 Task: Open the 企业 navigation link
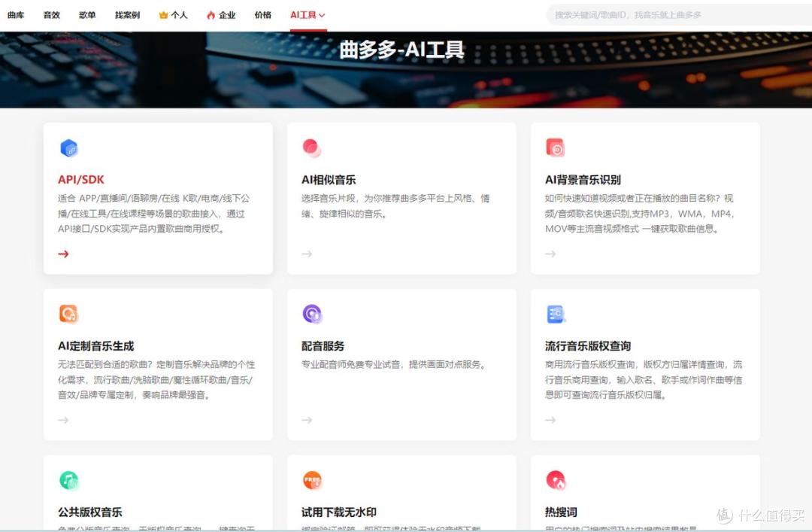pyautogui.click(x=227, y=15)
